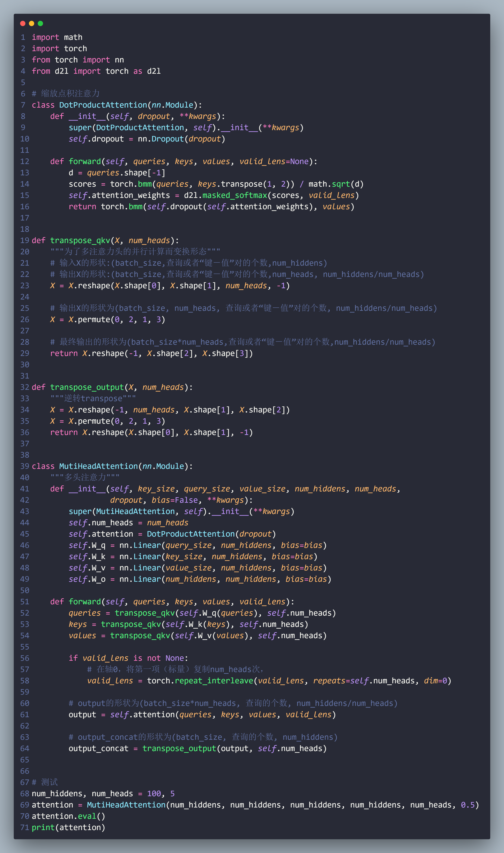This screenshot has height=853, width=504.
Task: Click the value 100 on line 68
Action: pyautogui.click(x=153, y=794)
